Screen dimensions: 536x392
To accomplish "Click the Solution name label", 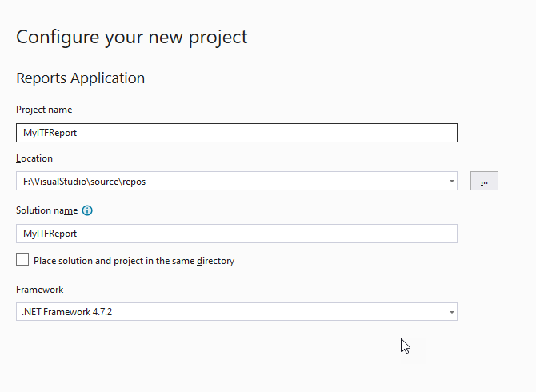I will tap(47, 210).
